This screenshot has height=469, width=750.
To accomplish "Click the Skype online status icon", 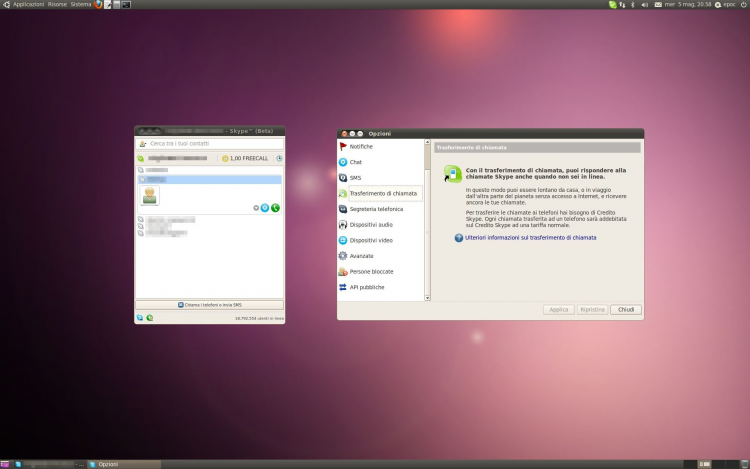I will click(141, 159).
